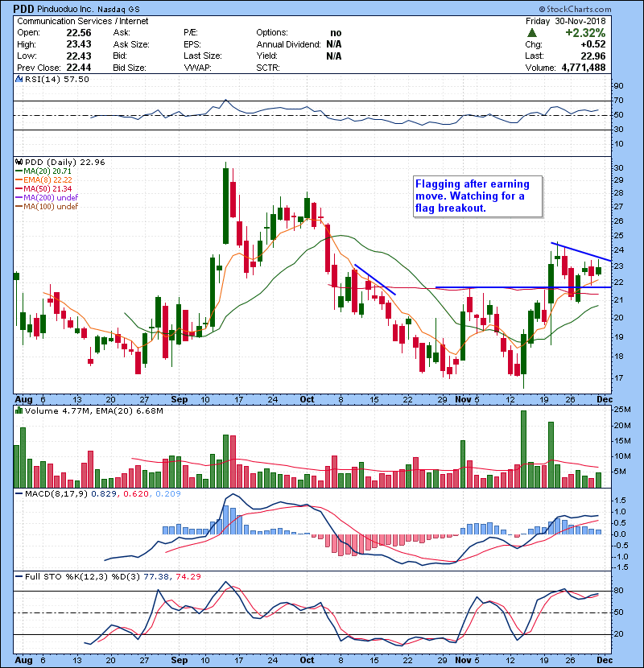Click the Options value 'no'

point(336,33)
